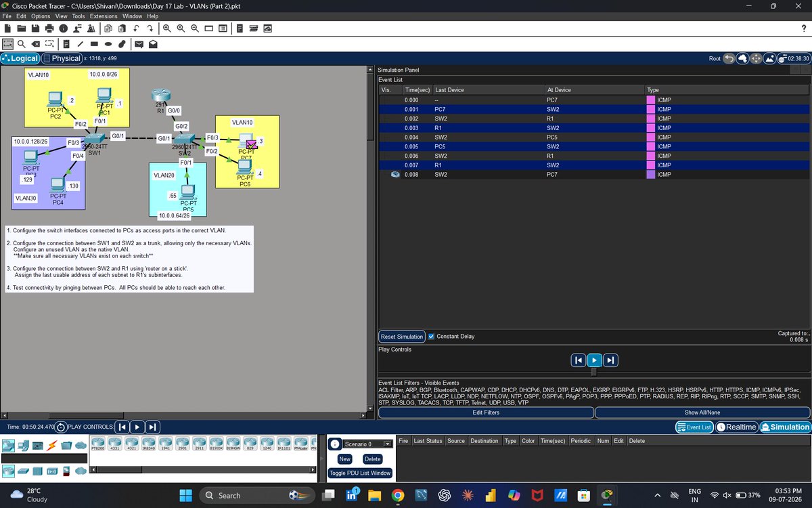Screen dimensions: 812x508
Task: Switch to the Logical workspace view
Action: pyautogui.click(x=20, y=59)
